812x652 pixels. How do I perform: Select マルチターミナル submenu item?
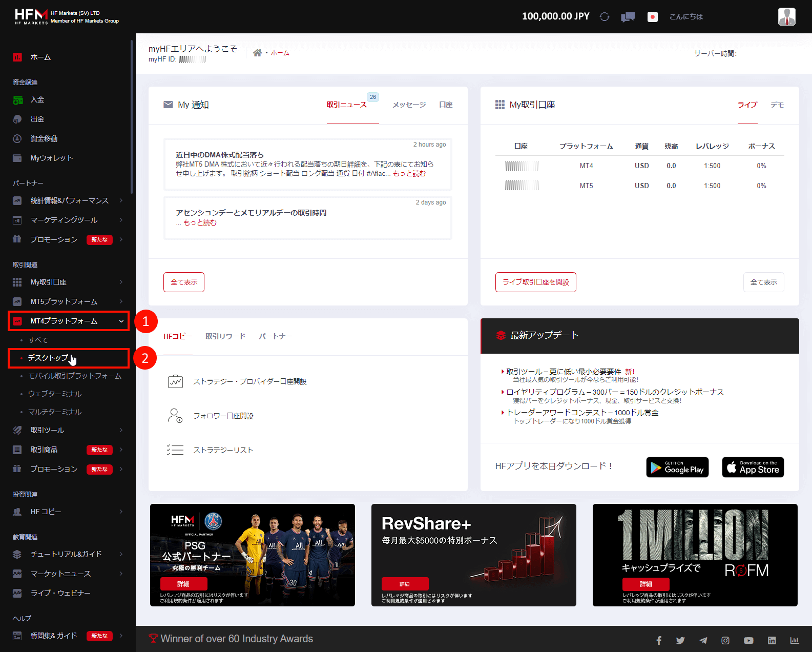coord(55,412)
